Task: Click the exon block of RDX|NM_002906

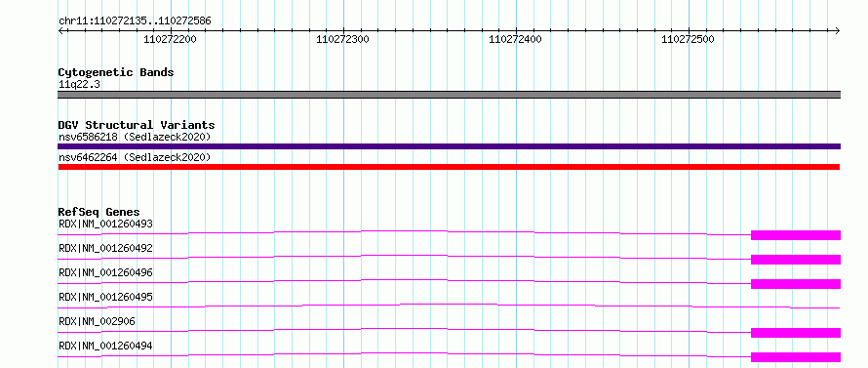Action: click(796, 333)
